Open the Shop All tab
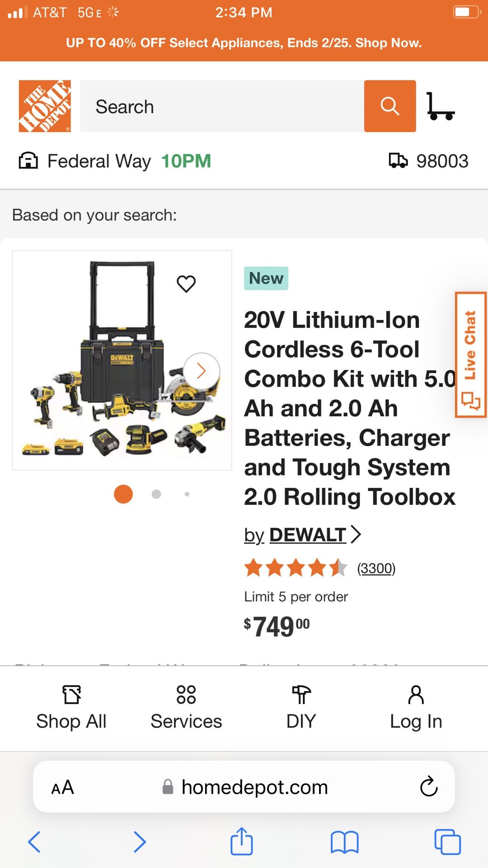The height and width of the screenshot is (868, 488). [x=71, y=708]
